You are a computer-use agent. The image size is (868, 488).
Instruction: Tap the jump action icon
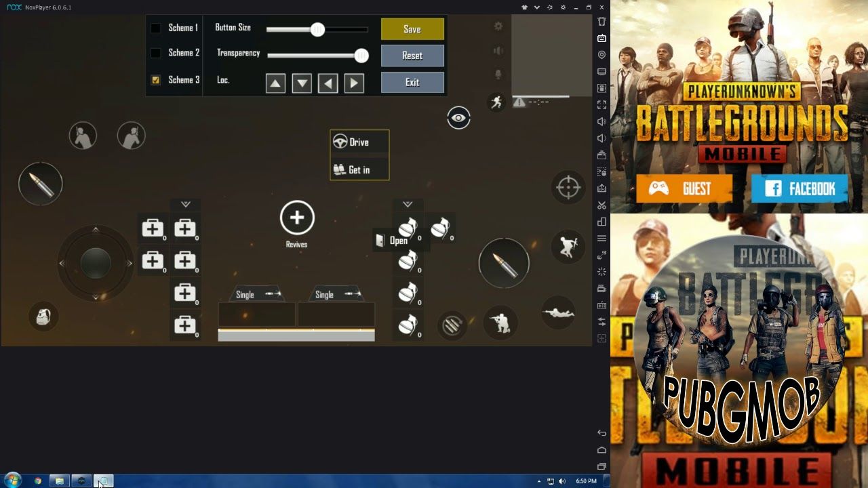tap(568, 246)
